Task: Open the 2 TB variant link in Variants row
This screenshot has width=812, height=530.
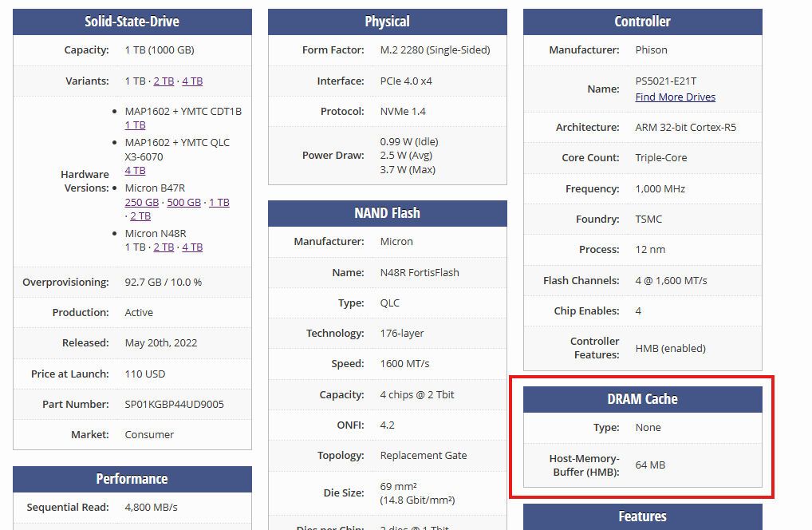Action: 164,81
